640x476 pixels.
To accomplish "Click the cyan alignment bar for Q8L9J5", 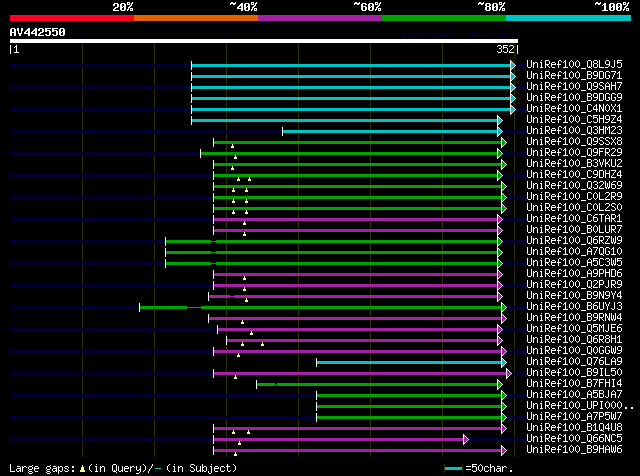I will click(x=351, y=65).
